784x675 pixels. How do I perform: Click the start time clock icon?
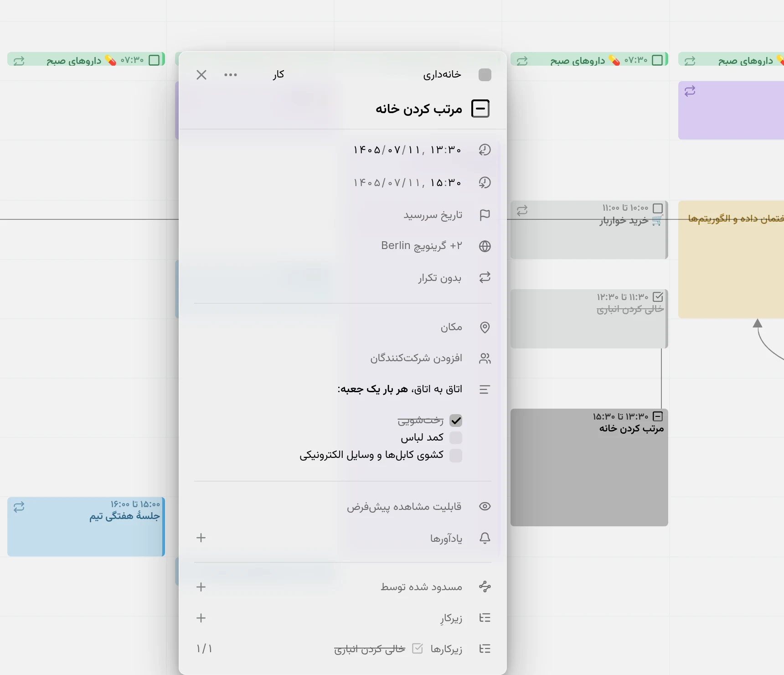coord(485,150)
